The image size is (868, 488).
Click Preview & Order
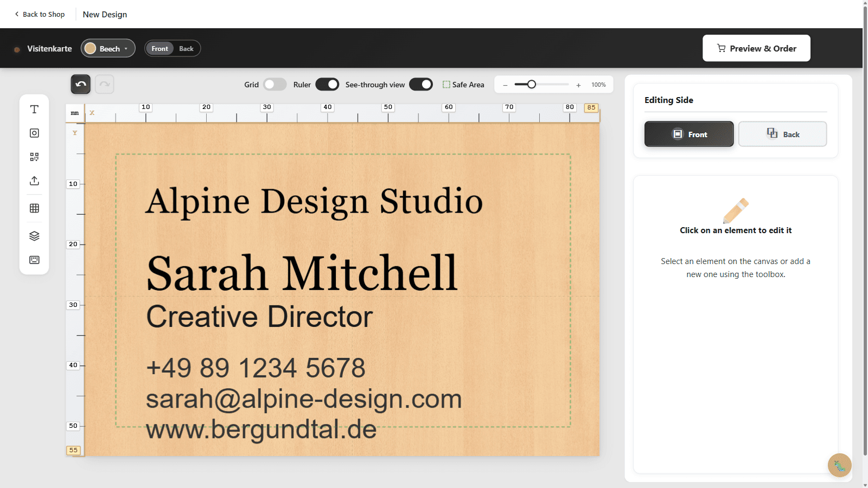756,48
